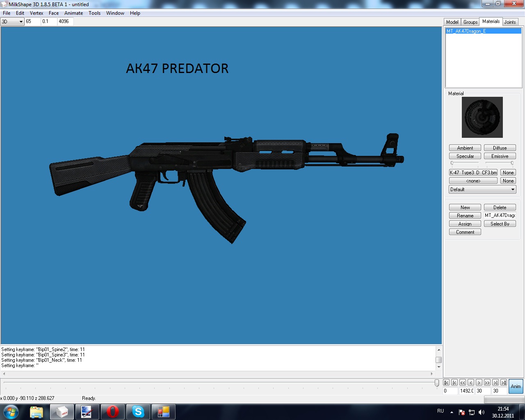Clear alpha map with lower None button
Screen dimensions: 525x420
tap(508, 181)
